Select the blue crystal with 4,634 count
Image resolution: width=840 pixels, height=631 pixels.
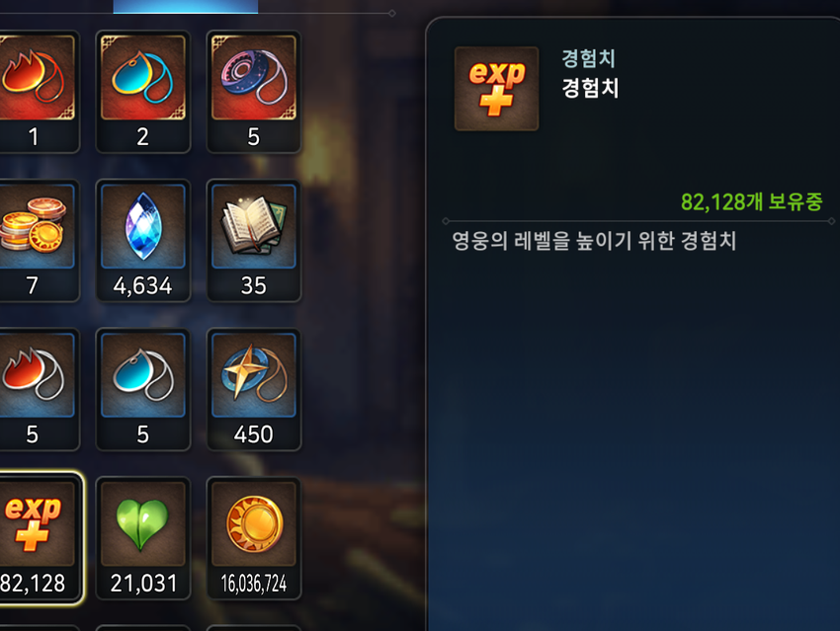[143, 240]
